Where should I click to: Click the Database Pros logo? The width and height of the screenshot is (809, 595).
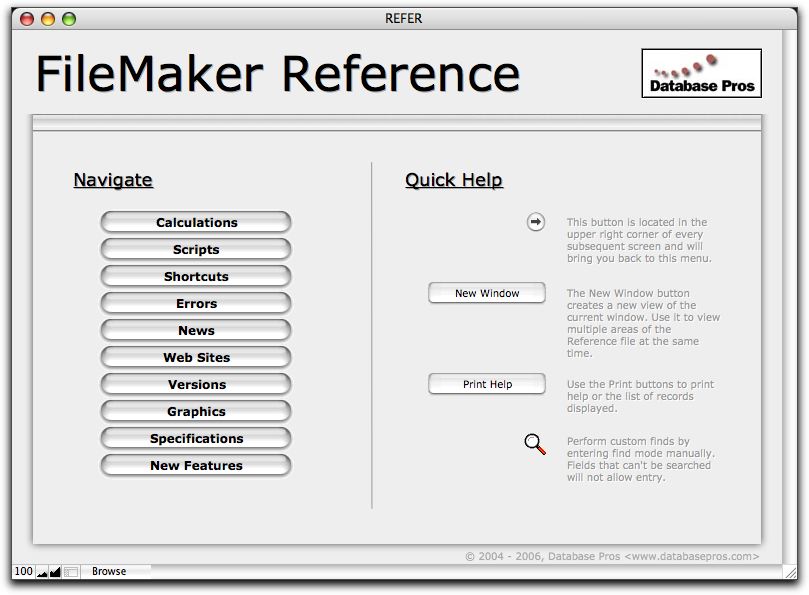click(x=702, y=73)
